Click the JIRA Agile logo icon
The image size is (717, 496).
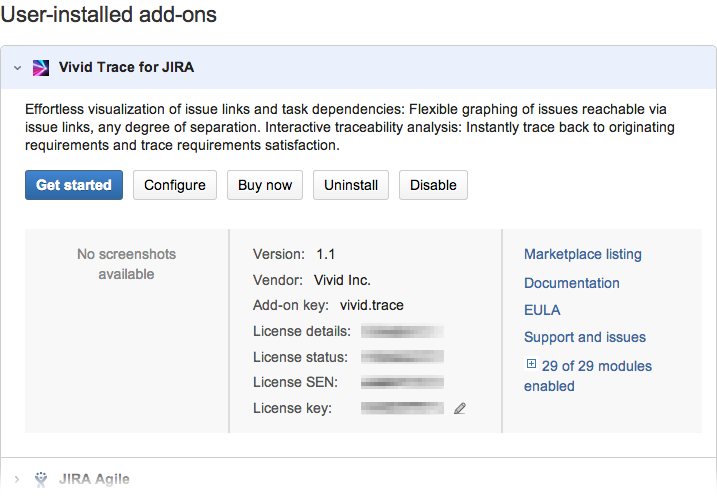41,479
